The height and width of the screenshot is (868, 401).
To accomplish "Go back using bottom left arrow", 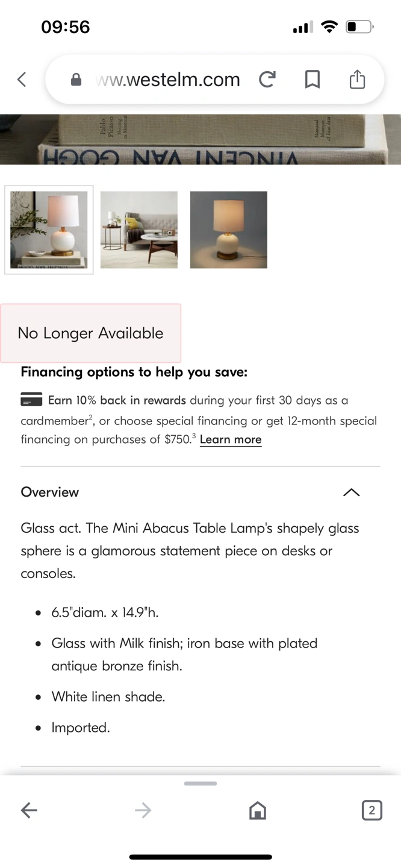I will pos(29,811).
